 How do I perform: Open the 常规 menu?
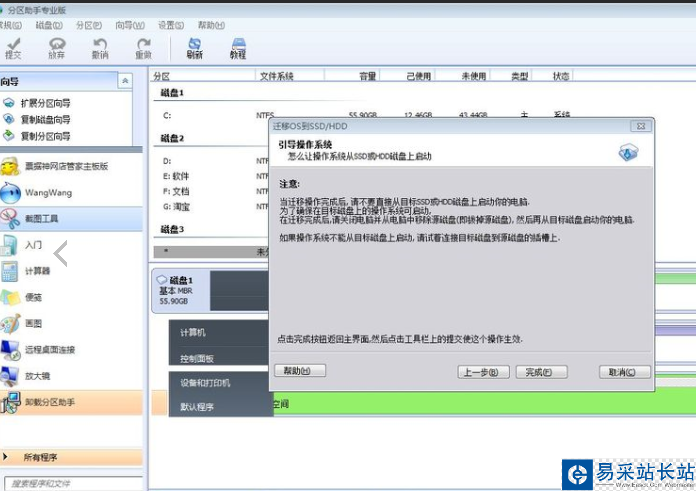coord(11,25)
